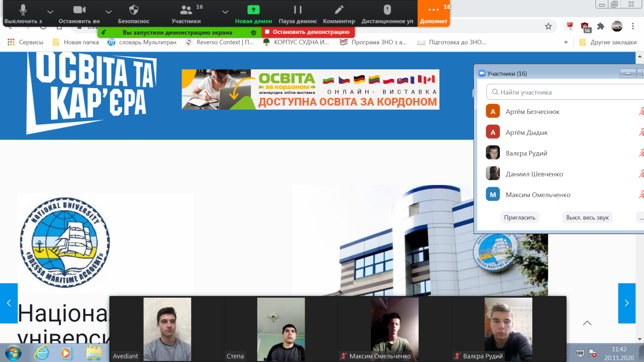The width and height of the screenshot is (644, 362).
Task: Click the Максим Омельченко video thumbnail
Action: point(394,329)
